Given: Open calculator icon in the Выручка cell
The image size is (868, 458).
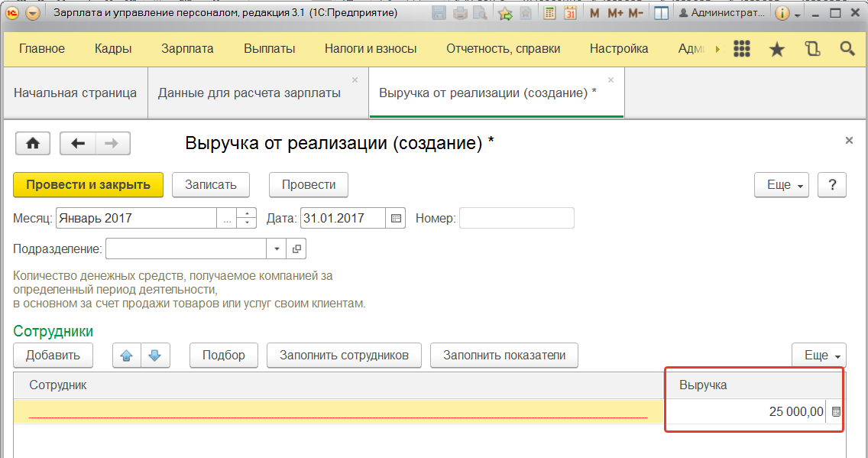Looking at the screenshot, I should point(836,411).
